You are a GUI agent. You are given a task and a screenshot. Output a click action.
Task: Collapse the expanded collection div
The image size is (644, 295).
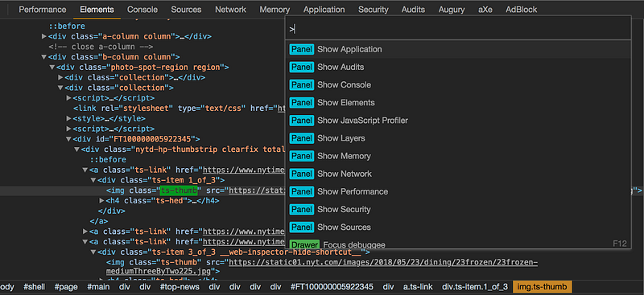(60, 88)
